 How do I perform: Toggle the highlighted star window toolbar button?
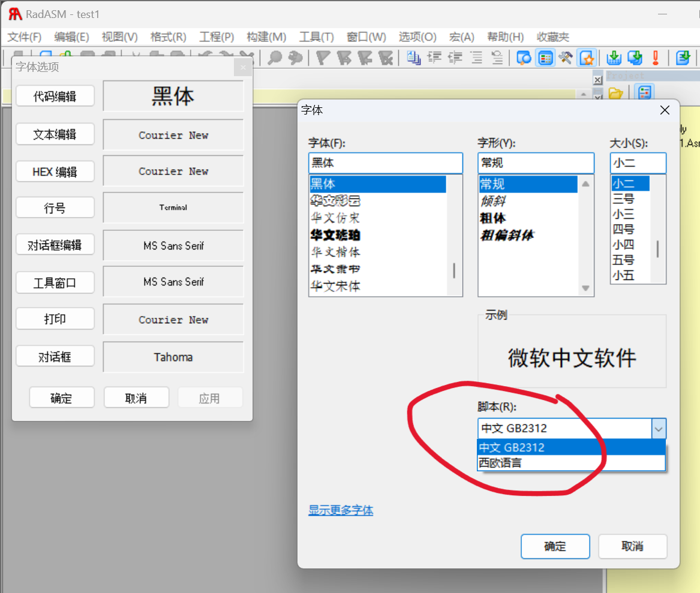[587, 58]
